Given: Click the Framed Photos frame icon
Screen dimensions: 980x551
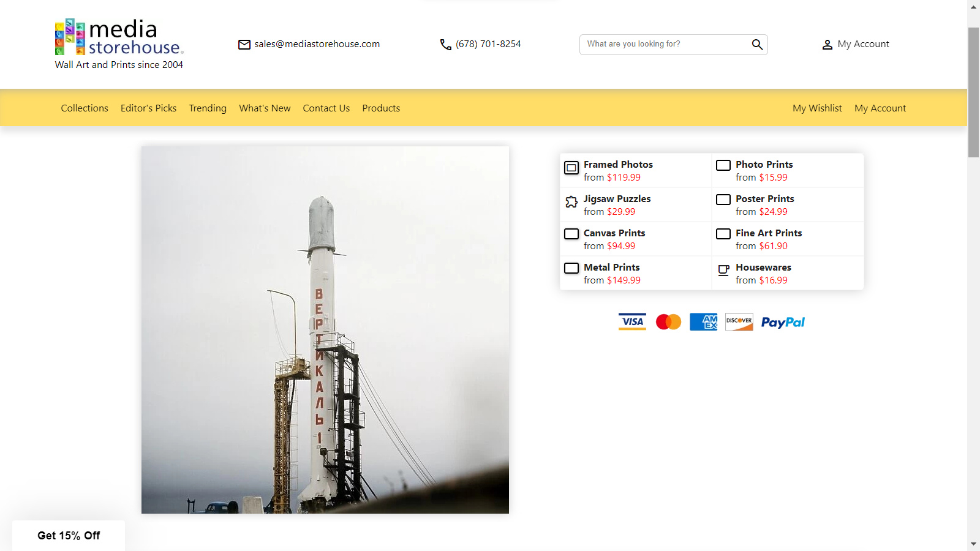Looking at the screenshot, I should (571, 168).
